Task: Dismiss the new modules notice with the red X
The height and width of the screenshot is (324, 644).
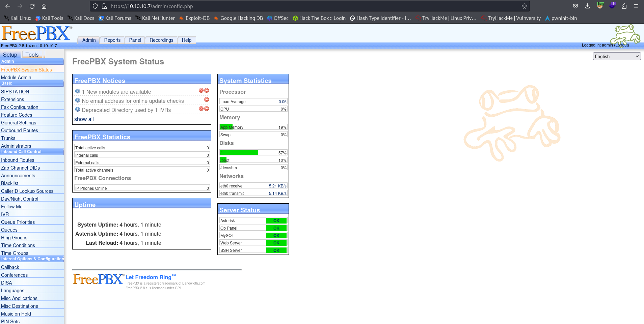Action: (201, 90)
